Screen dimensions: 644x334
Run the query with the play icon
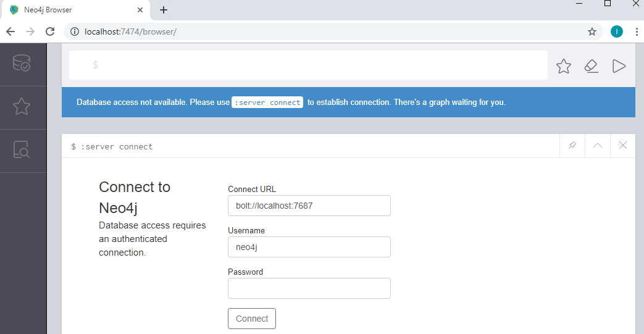click(619, 66)
